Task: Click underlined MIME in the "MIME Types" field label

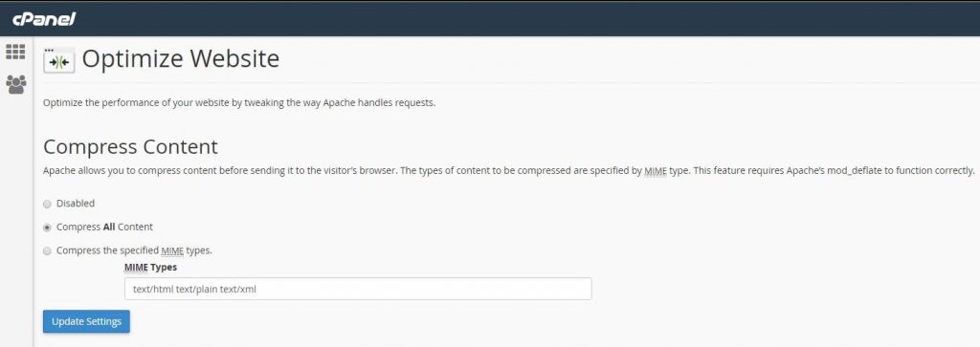Action: coord(136,267)
